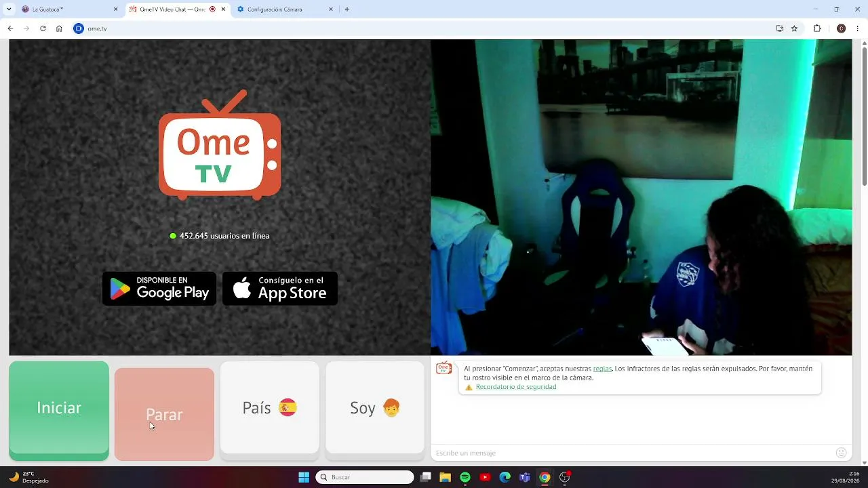
Task: Open the Chrome profile avatar
Action: click(x=841, y=28)
